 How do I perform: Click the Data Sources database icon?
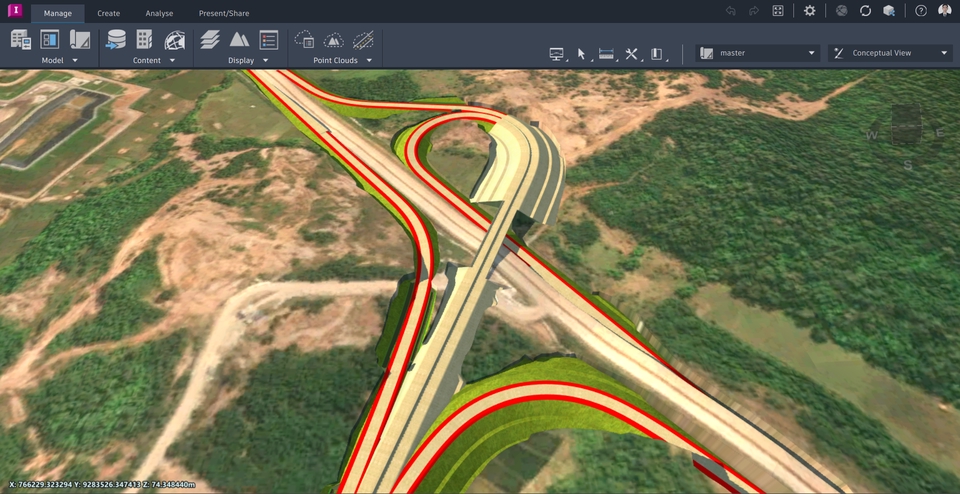point(116,40)
